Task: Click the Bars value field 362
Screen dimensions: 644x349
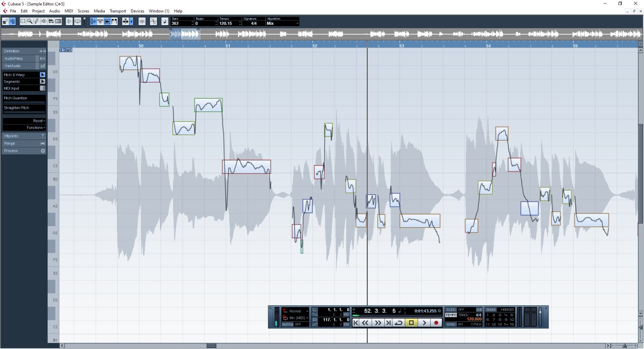Action: pyautogui.click(x=181, y=23)
